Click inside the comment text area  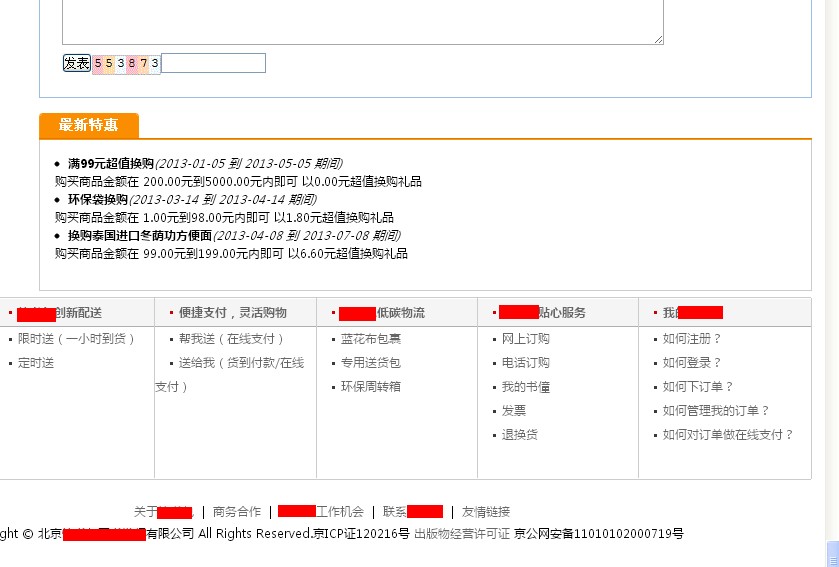coord(362,20)
